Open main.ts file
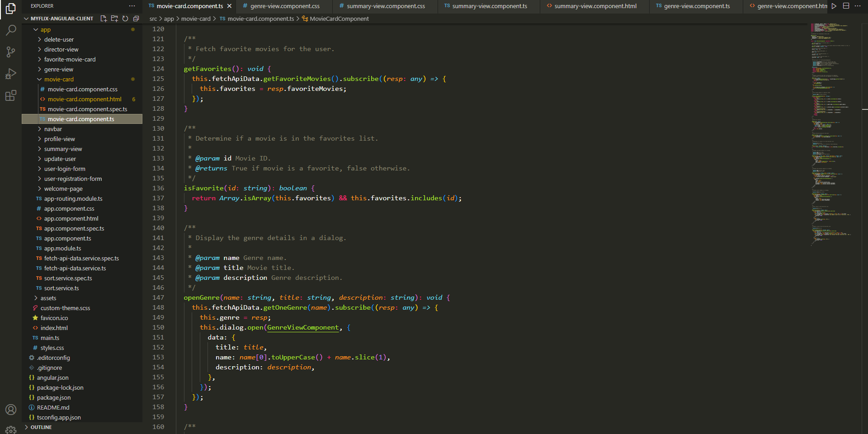 82,338
